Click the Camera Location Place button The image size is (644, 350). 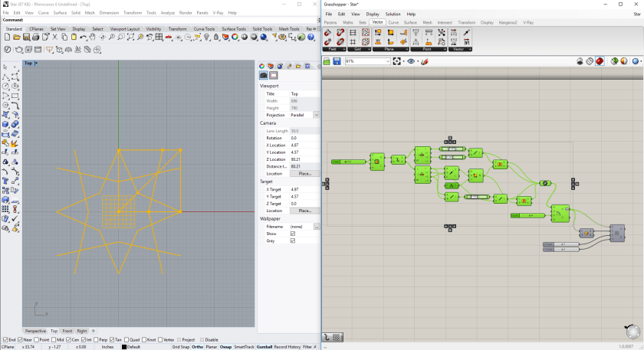click(304, 174)
